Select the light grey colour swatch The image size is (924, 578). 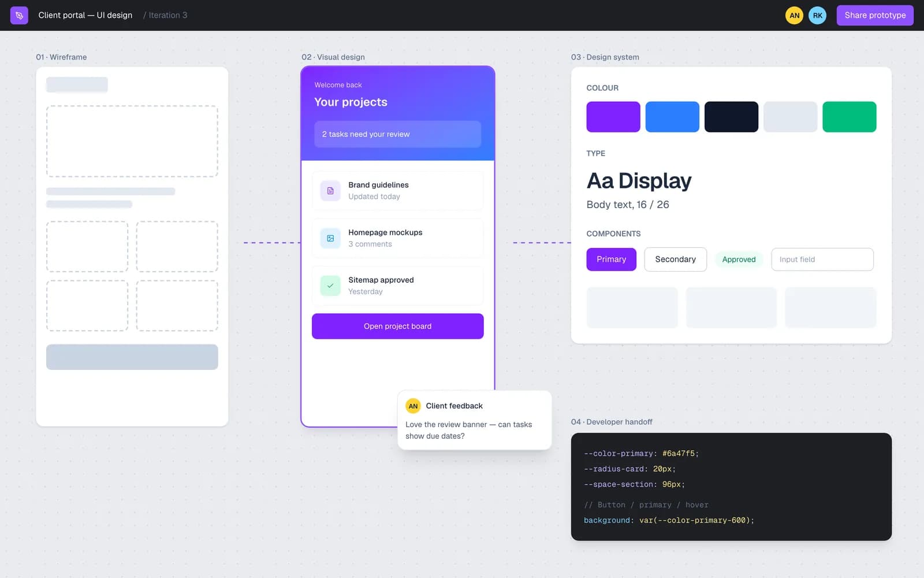[x=790, y=117]
